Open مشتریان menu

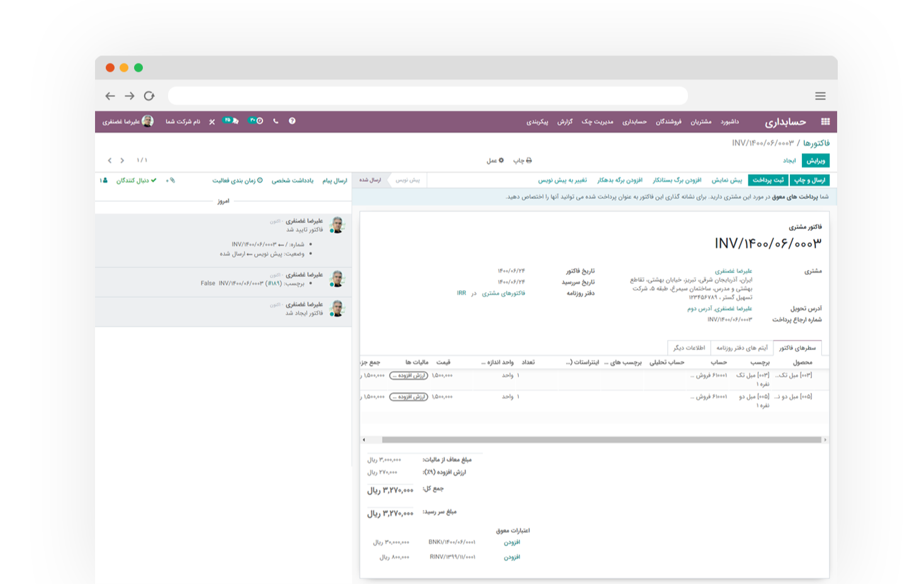[x=701, y=121]
